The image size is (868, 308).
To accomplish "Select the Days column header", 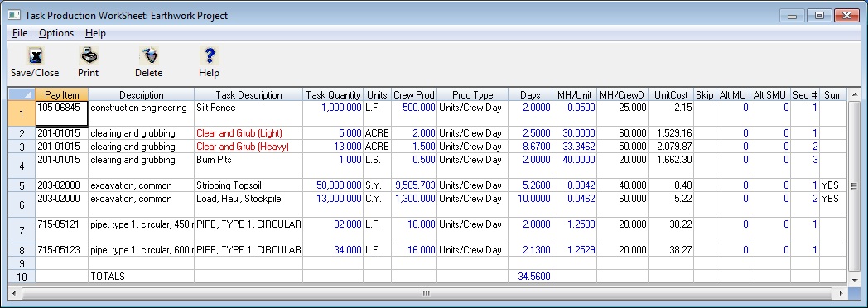I will tap(530, 95).
